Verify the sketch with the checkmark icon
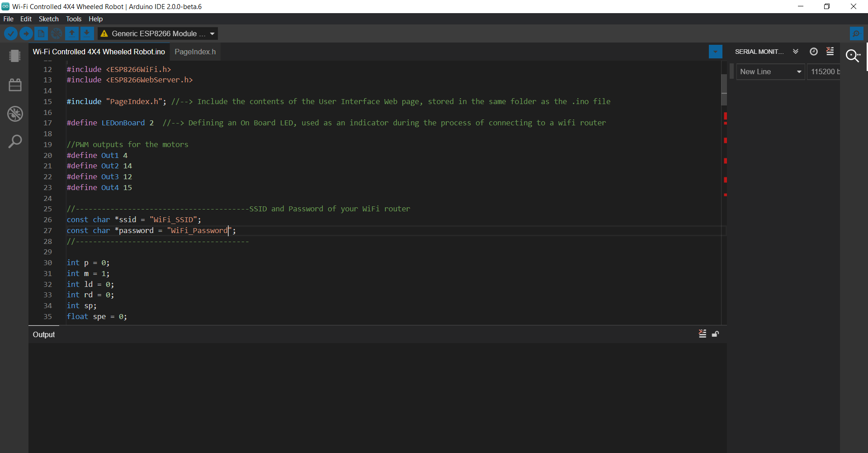The height and width of the screenshot is (453, 868). point(10,33)
